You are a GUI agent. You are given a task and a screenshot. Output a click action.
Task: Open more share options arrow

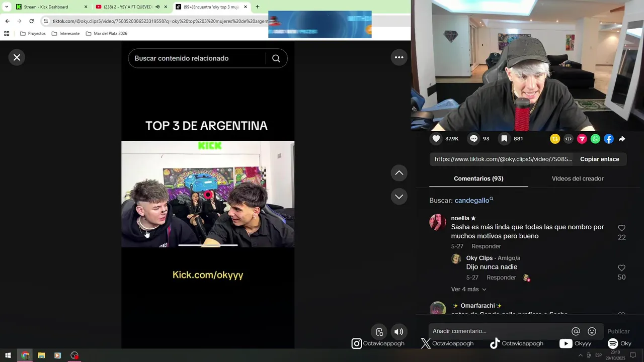click(x=622, y=139)
